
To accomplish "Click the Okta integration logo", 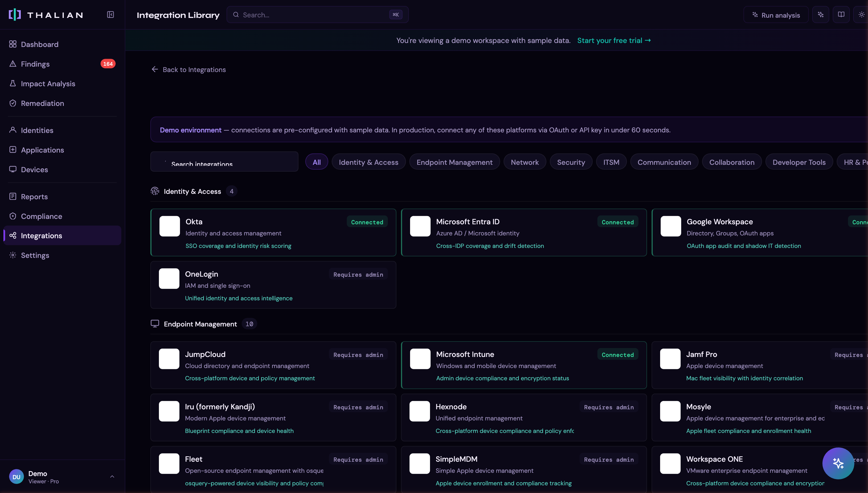I will click(170, 226).
